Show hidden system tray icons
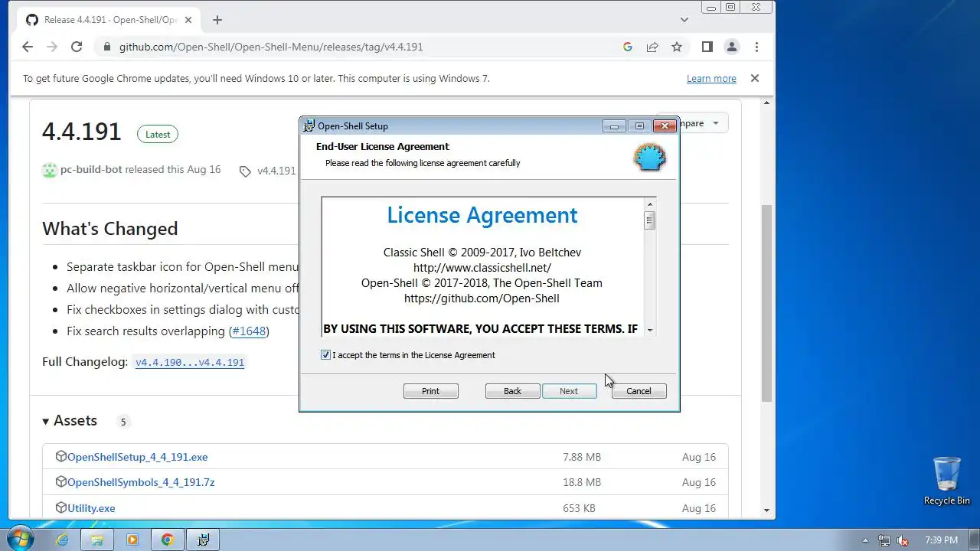Viewport: 980px width, 551px height. point(865,540)
